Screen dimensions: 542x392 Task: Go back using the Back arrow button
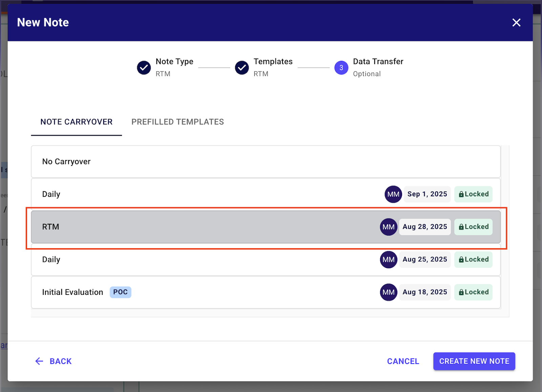(54, 361)
